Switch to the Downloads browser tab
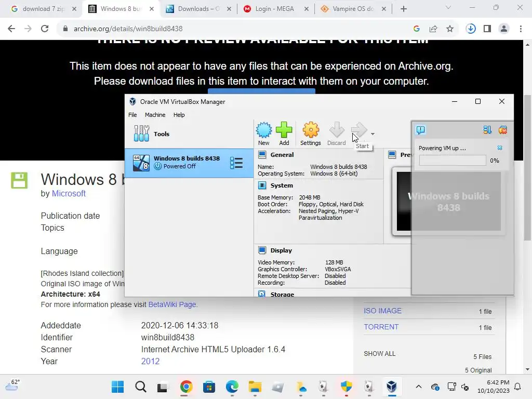The height and width of the screenshot is (399, 532). [x=199, y=9]
